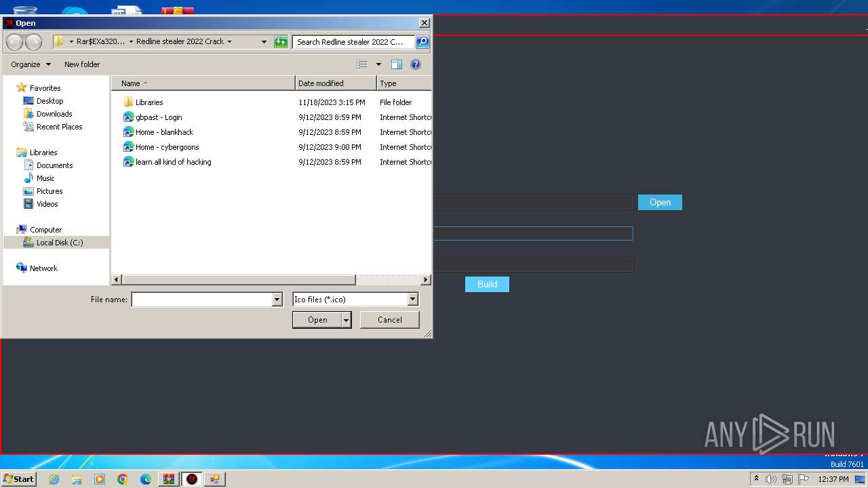The image size is (868, 488).
Task: Open the Ico files (*.ico) type dropdown
Action: (x=355, y=300)
